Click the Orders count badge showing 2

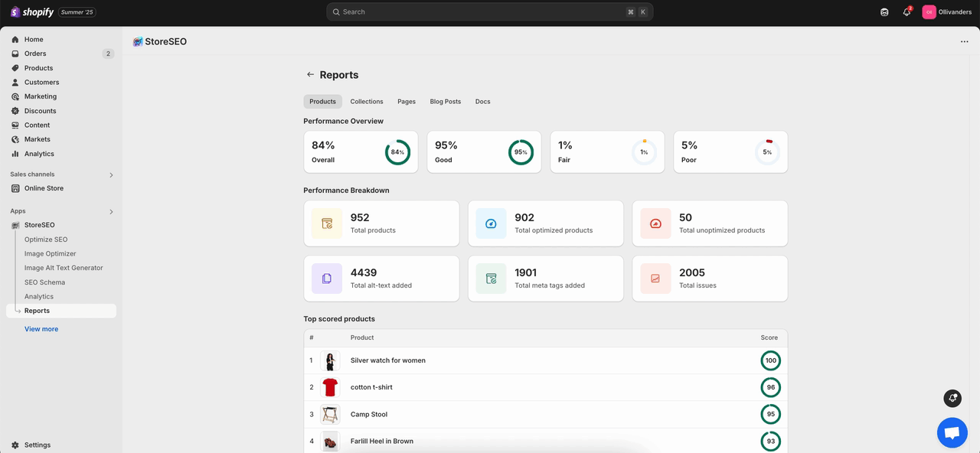coord(108,54)
